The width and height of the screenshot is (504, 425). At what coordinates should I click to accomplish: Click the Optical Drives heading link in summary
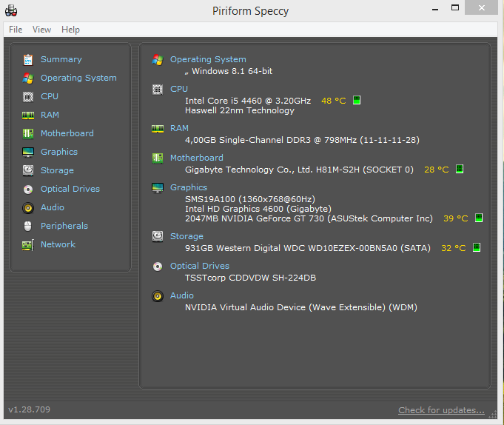pyautogui.click(x=200, y=267)
